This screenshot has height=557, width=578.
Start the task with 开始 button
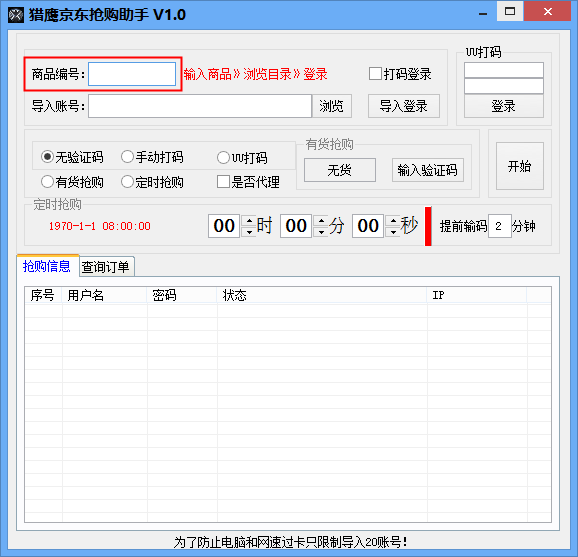(520, 166)
